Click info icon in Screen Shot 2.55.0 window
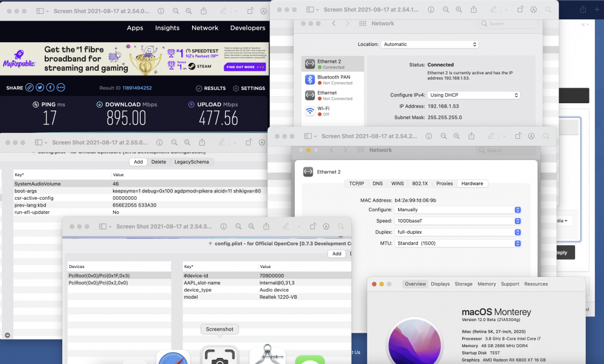Screen dimensions: 604x364 [159, 142]
